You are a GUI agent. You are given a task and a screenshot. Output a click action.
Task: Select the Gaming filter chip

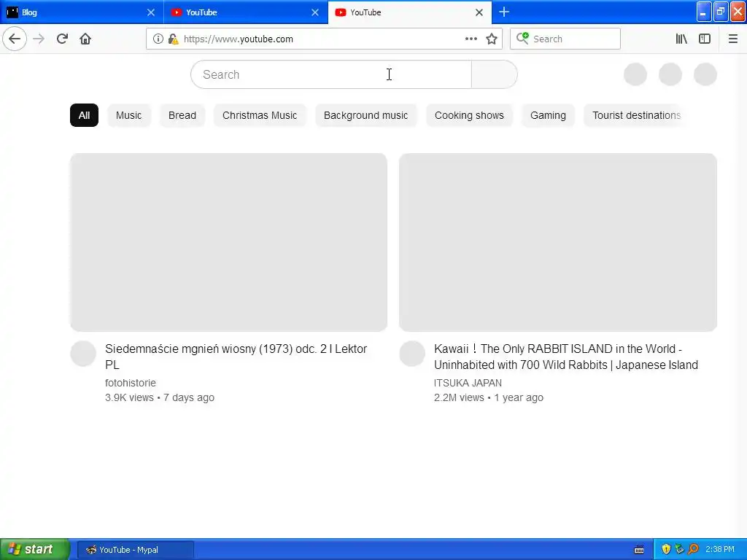click(x=548, y=115)
